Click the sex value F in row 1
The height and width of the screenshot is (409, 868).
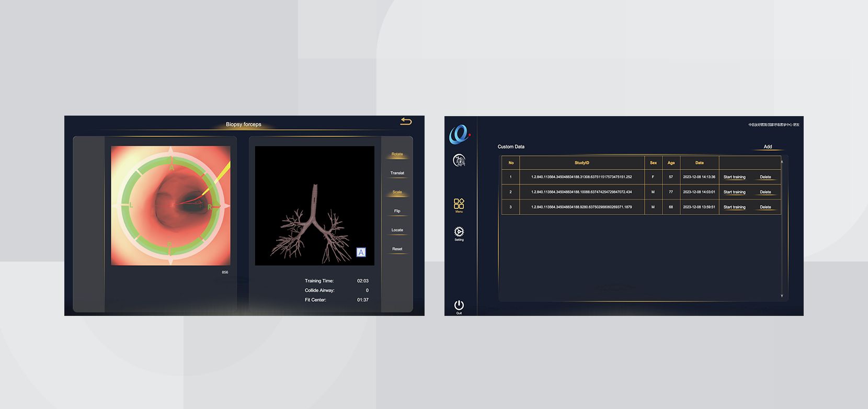coord(653,177)
